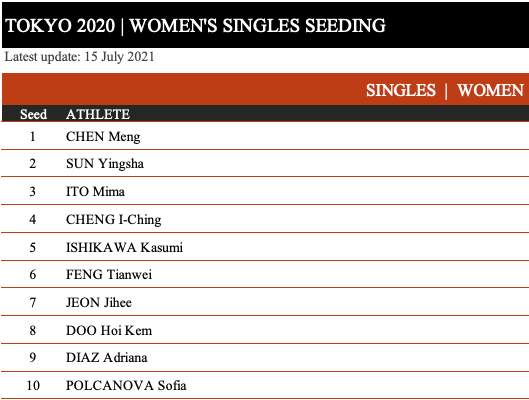Select athlete name DOO Hoi Kem
529x400 pixels.
click(109, 330)
